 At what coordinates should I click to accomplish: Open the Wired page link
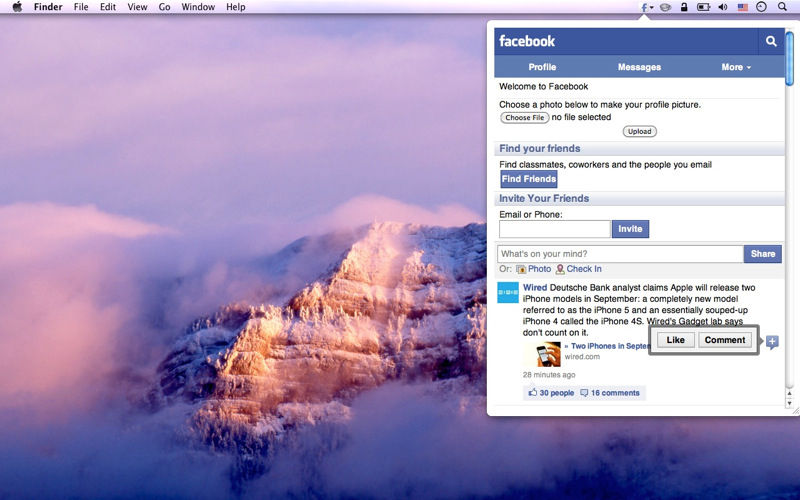[x=535, y=288]
